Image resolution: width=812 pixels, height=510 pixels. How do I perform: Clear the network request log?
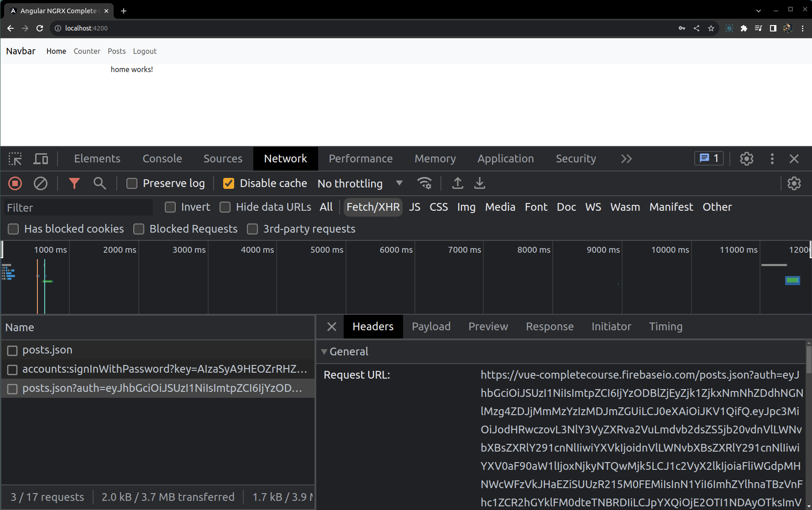[x=40, y=183]
